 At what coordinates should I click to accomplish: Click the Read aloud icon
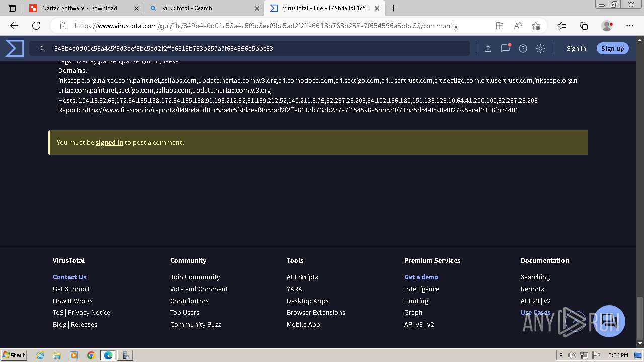pos(517,26)
